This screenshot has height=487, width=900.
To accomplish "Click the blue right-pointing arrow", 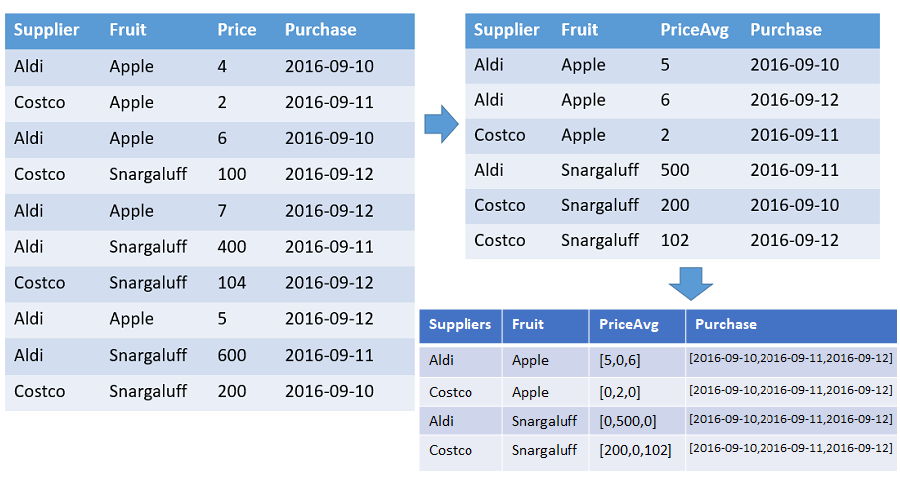I will [441, 123].
